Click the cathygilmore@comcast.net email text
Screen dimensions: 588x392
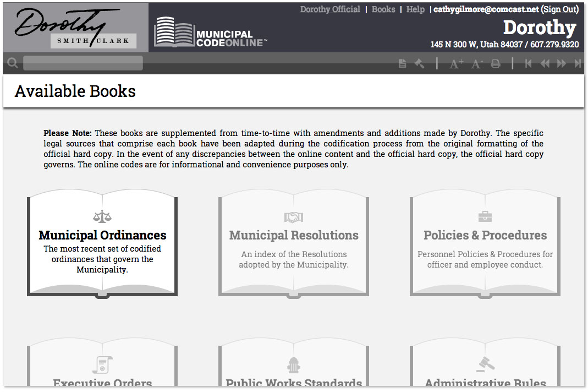pyautogui.click(x=486, y=9)
